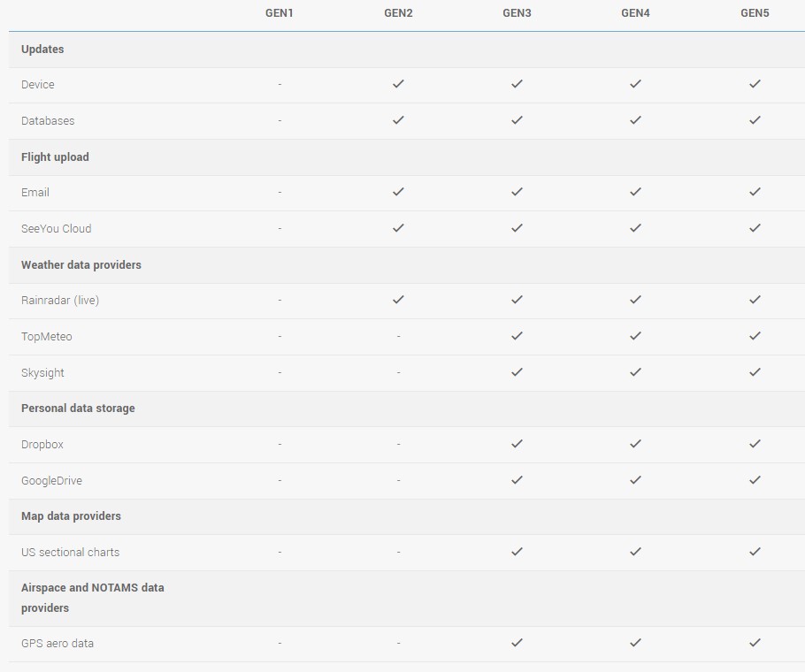This screenshot has width=805, height=672.
Task: Click the Updates section heading
Action: click(42, 50)
